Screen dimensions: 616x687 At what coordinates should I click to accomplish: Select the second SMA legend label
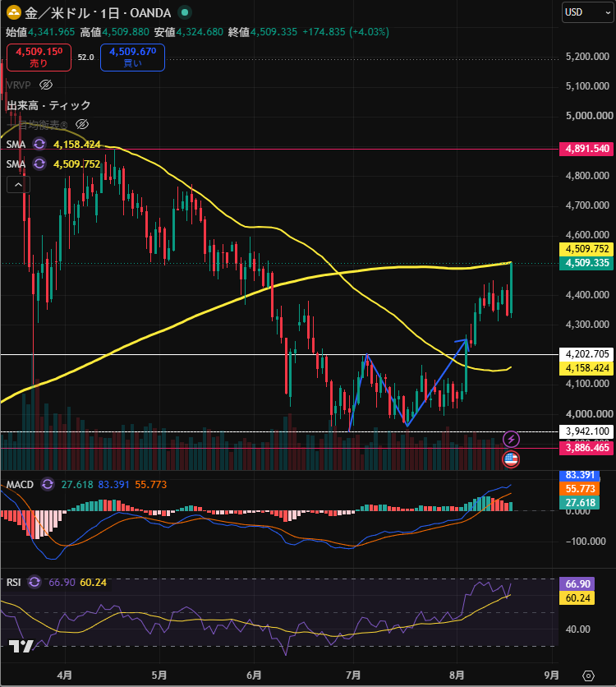coord(16,164)
